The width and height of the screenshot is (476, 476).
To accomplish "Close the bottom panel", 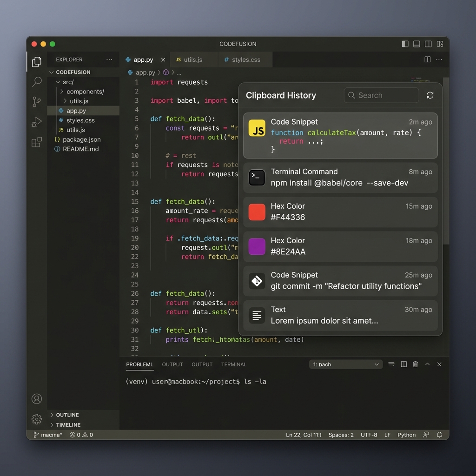I will pos(439,364).
